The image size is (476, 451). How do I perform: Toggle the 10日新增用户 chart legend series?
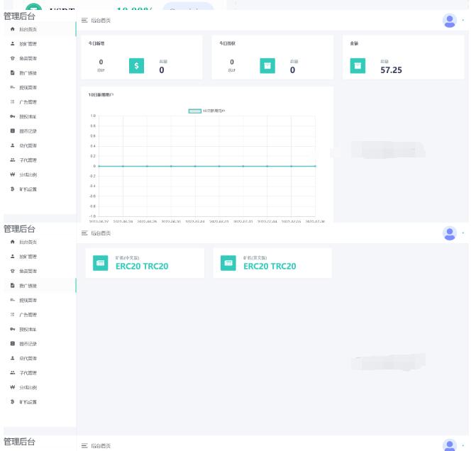point(194,111)
